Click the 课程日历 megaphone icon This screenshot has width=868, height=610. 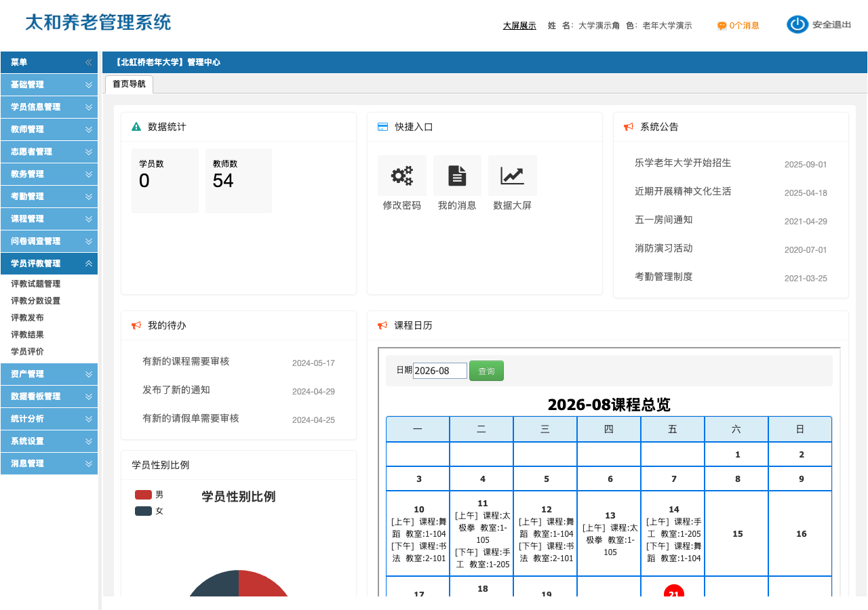tap(382, 325)
